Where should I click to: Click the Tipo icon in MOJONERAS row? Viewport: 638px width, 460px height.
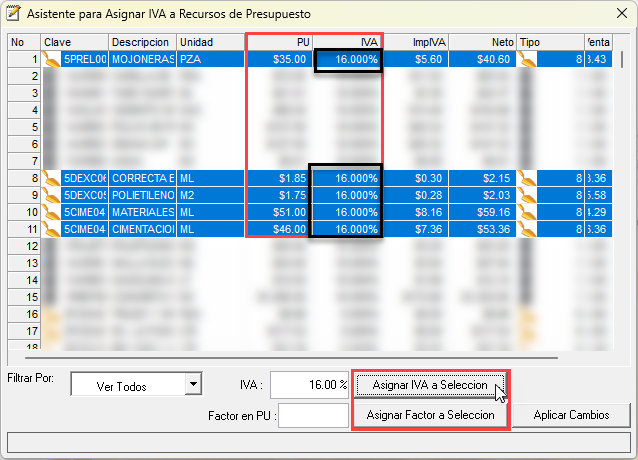click(528, 60)
